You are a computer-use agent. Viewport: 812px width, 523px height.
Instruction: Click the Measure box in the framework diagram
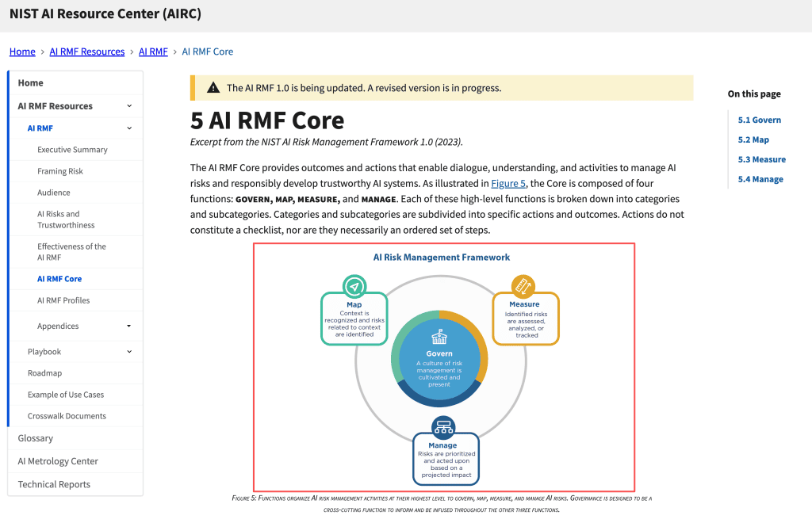click(x=526, y=319)
